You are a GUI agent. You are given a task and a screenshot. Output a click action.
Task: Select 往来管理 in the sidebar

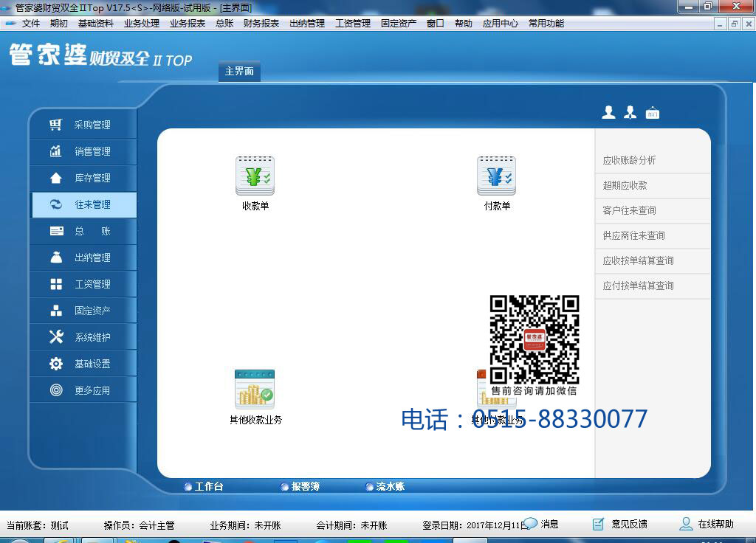pyautogui.click(x=83, y=204)
